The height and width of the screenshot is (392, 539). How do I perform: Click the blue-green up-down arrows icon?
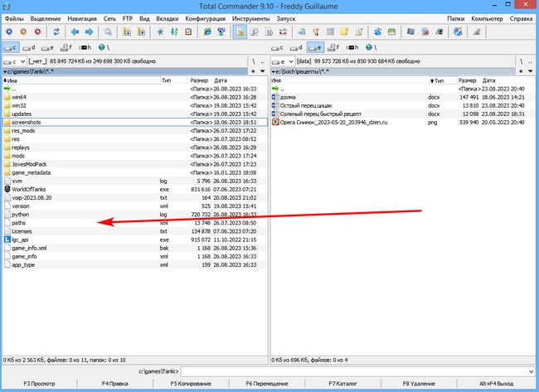(174, 32)
